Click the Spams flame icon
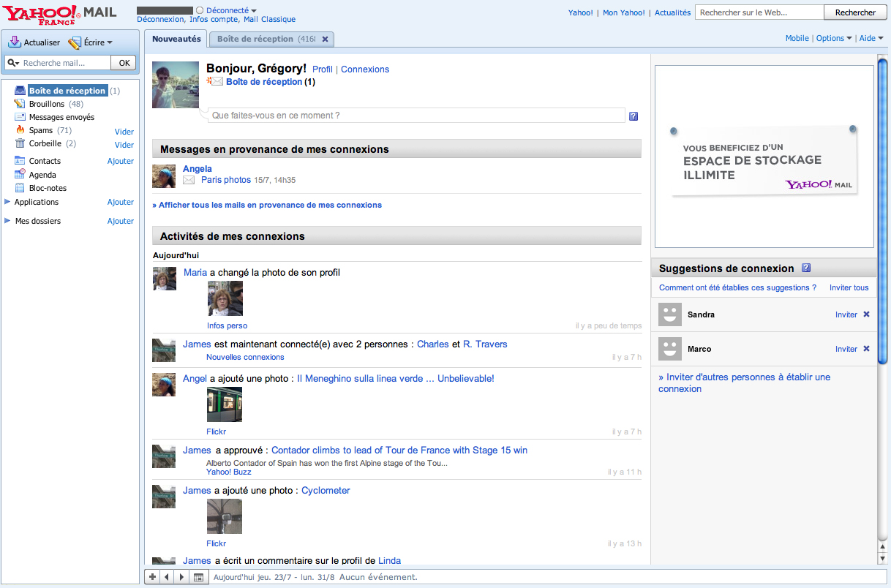891x588 pixels. (20, 130)
